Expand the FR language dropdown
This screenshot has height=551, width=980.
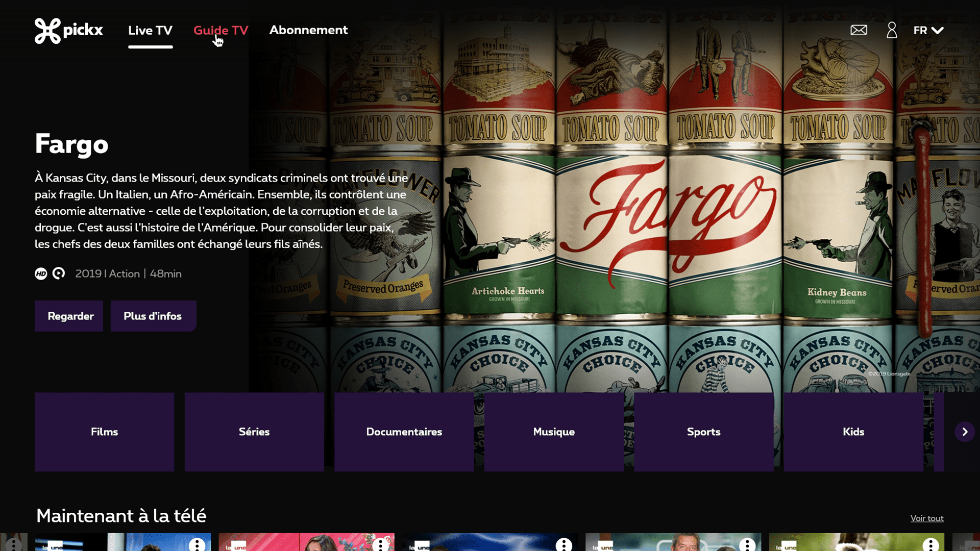[928, 31]
